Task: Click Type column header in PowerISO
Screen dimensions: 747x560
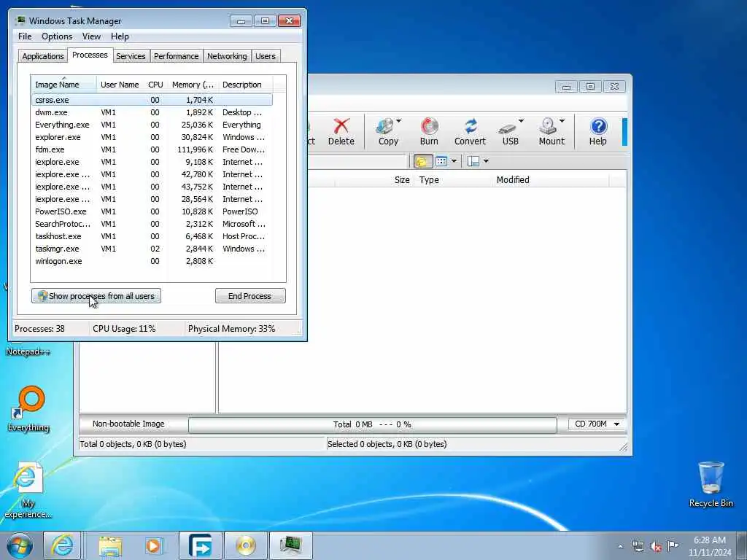Action: click(x=453, y=180)
